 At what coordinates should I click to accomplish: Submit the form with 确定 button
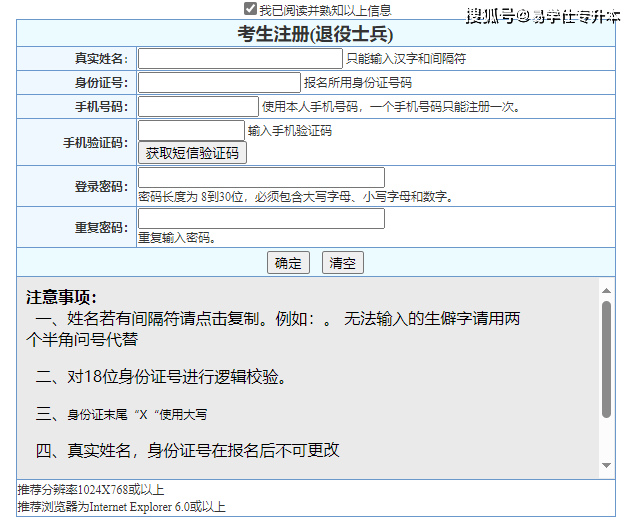tap(288, 263)
